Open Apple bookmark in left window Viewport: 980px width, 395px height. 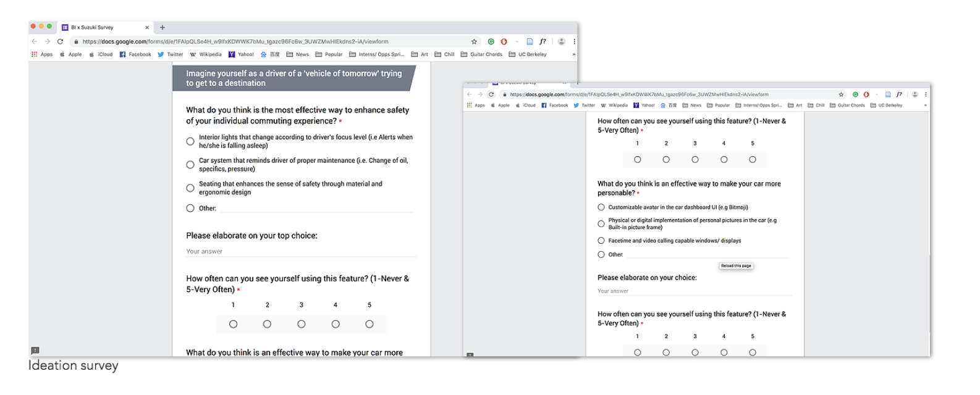pos(71,54)
